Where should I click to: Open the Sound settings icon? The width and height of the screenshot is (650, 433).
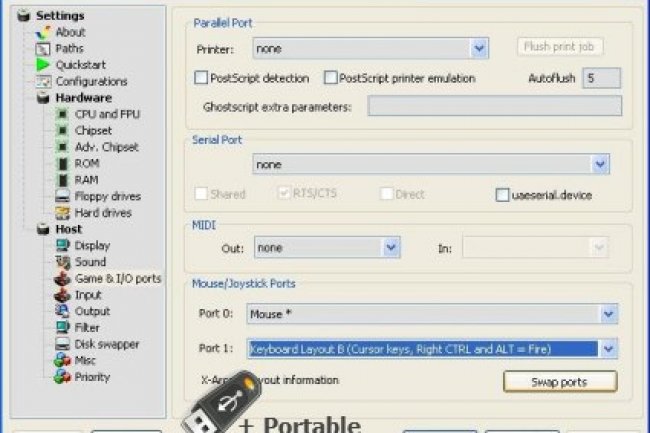(63, 262)
